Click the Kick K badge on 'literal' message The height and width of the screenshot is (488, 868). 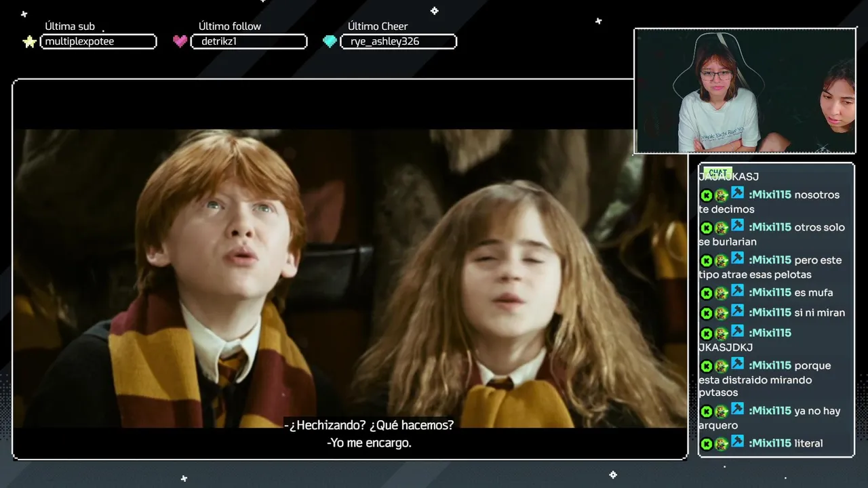pos(706,444)
